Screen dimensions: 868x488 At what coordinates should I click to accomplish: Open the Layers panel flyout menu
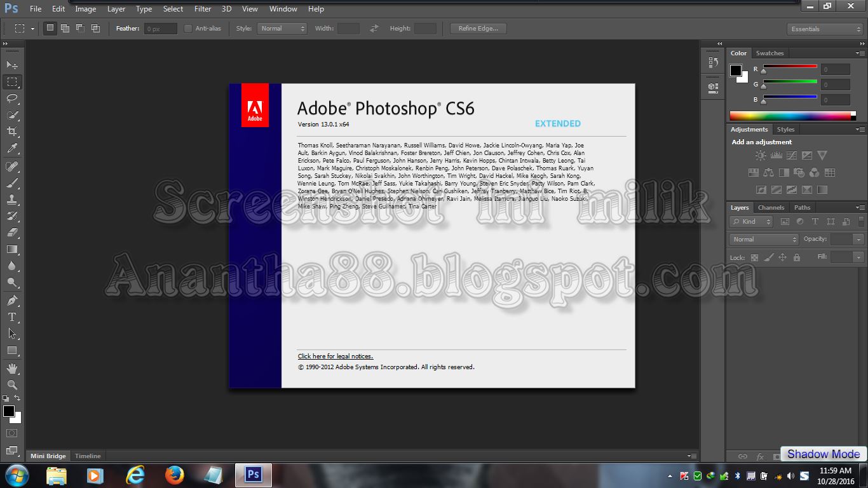click(x=860, y=208)
